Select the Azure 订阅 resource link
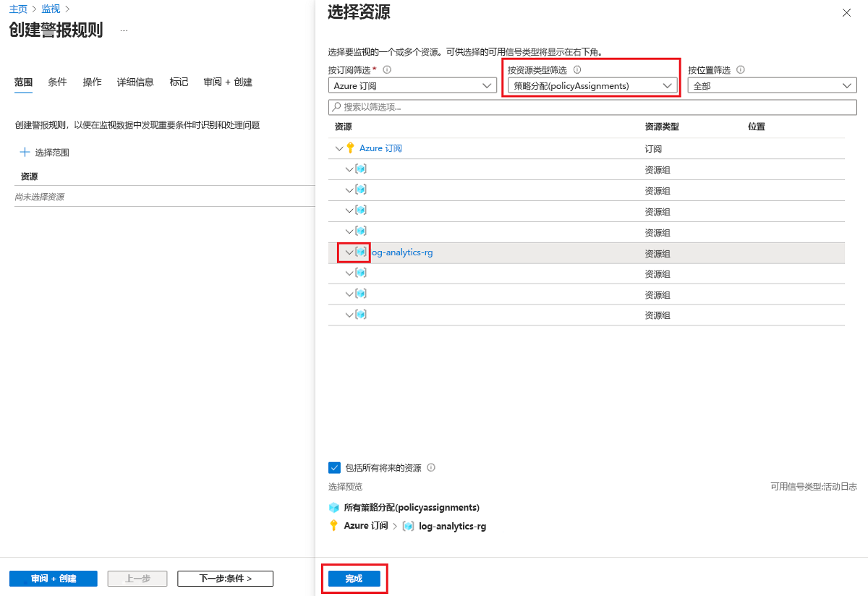This screenshot has width=868, height=596. [380, 148]
